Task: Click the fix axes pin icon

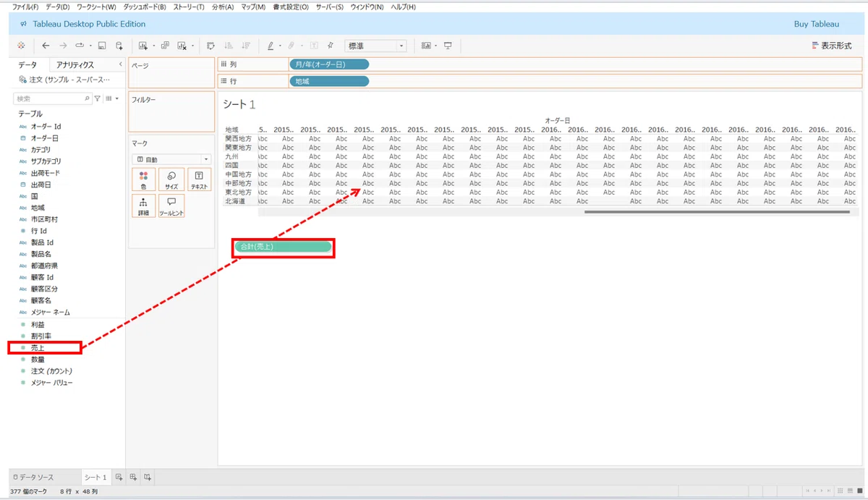Action: pyautogui.click(x=331, y=46)
